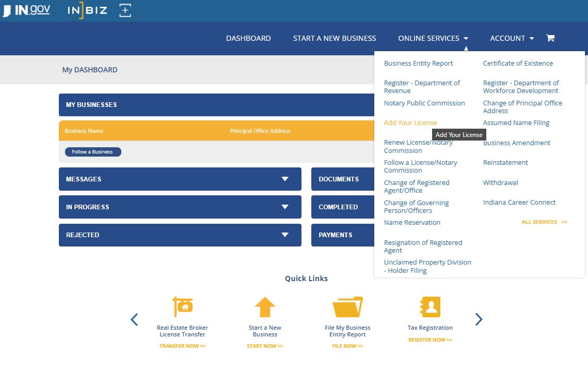Screen dimensions: 588x370
Task: Click the Tax Registration contact book icon
Action: (430, 307)
